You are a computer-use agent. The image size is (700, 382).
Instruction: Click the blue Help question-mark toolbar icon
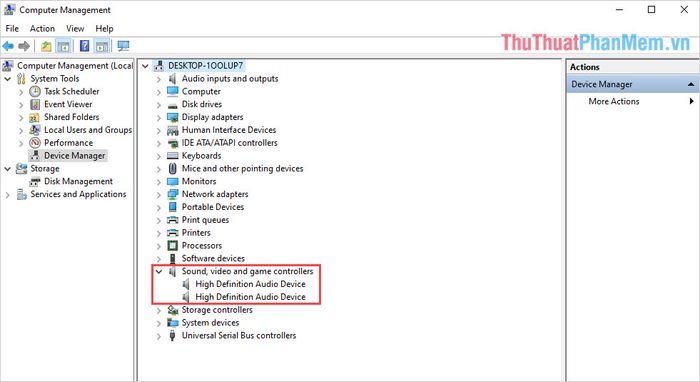[84, 46]
